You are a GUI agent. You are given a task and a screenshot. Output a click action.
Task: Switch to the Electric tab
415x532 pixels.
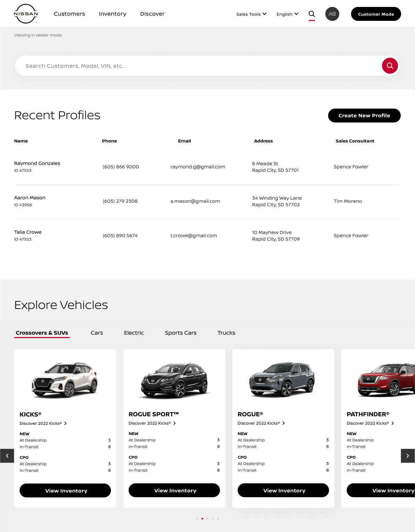pos(134,333)
